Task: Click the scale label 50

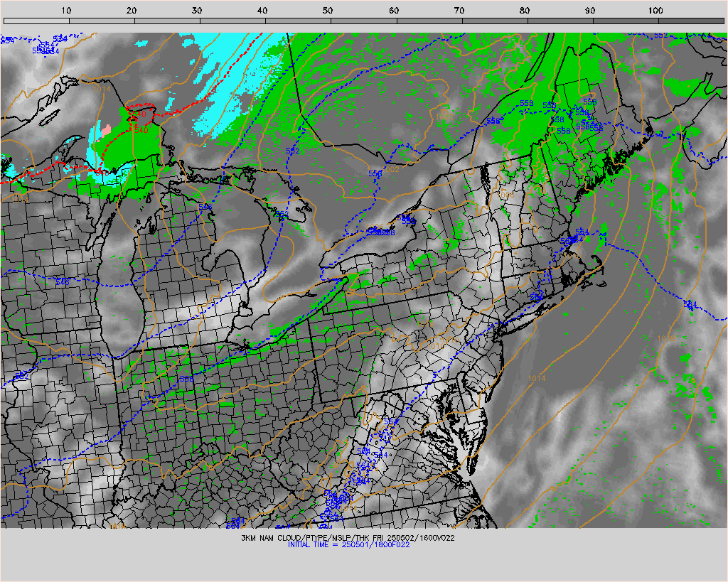Action: [328, 10]
